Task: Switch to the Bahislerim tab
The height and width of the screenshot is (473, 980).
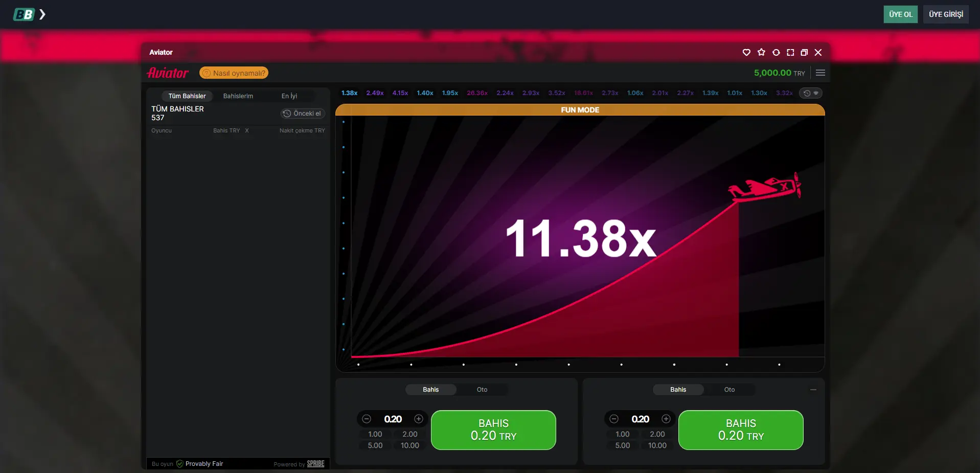Action: click(238, 96)
